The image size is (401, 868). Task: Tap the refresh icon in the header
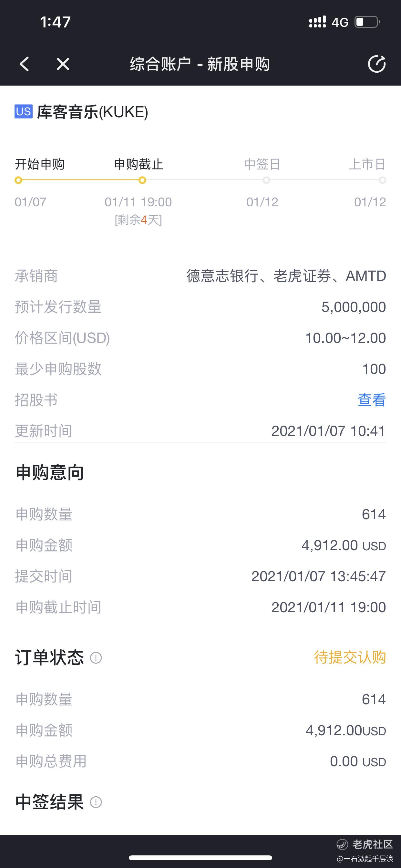[x=376, y=64]
